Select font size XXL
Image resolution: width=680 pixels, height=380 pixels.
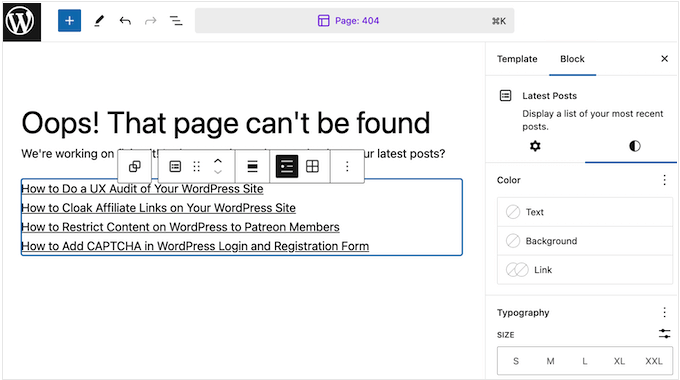pyautogui.click(x=654, y=361)
